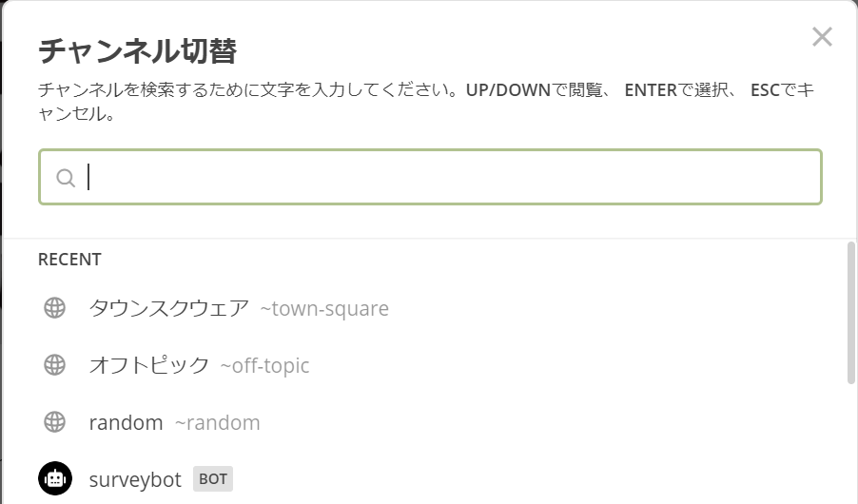Screen dimensions: 858x504
Task: Click the surveybot robot avatar icon
Action: pos(55,479)
